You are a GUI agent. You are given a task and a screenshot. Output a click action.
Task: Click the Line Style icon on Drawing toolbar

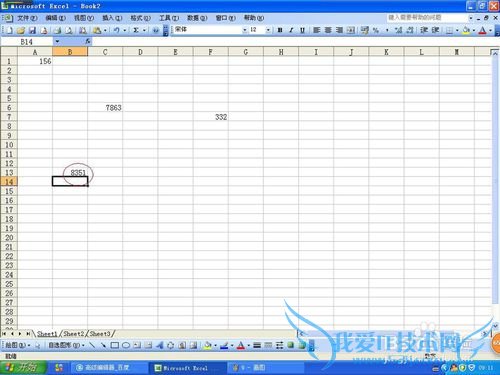click(257, 345)
